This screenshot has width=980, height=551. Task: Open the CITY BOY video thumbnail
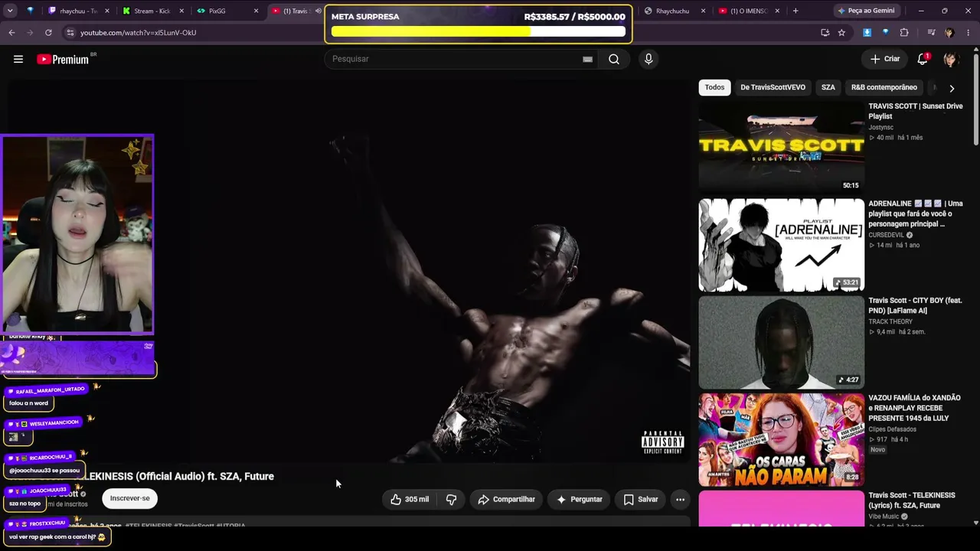coord(781,342)
